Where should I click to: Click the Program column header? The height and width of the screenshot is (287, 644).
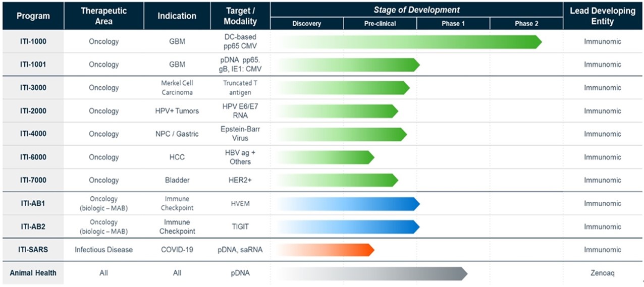33,16
